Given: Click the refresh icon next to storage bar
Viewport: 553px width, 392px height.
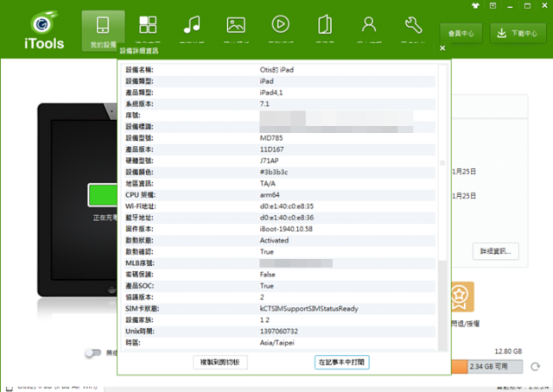Looking at the screenshot, I should click(536, 367).
